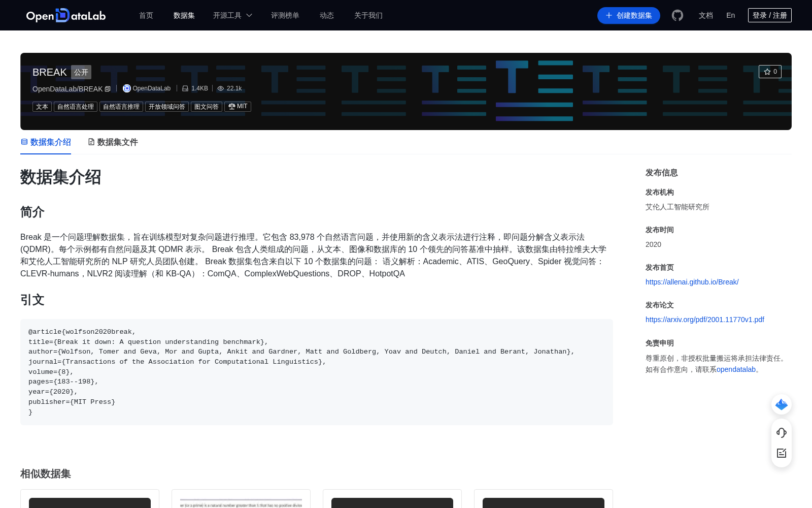The image size is (812, 508).
Task: Switch to 数据集介绍 tab
Action: [x=46, y=142]
